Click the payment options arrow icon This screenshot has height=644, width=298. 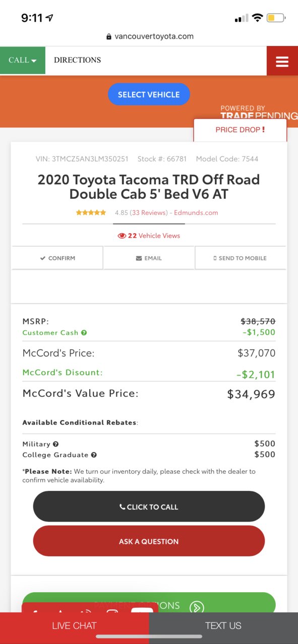click(x=197, y=607)
